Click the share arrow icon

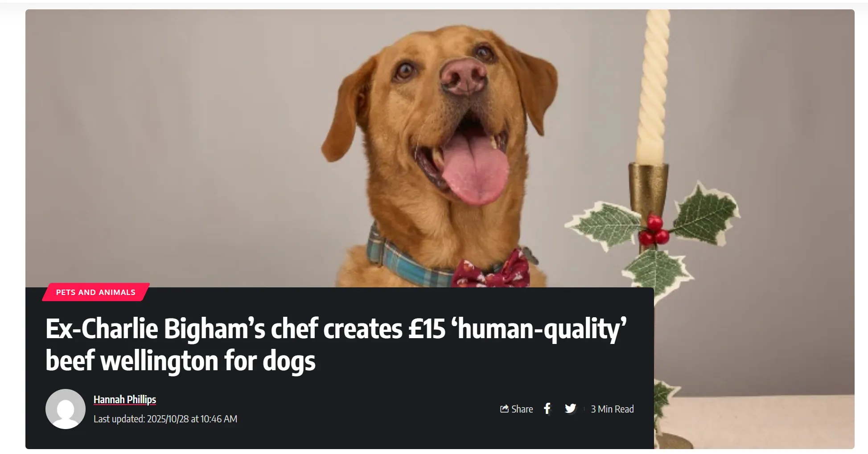tap(504, 409)
